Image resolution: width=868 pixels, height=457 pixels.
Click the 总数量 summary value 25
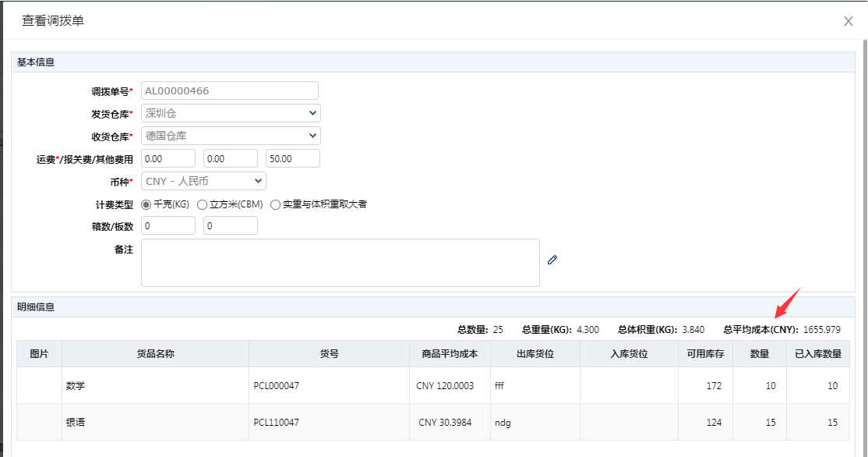[x=498, y=330]
